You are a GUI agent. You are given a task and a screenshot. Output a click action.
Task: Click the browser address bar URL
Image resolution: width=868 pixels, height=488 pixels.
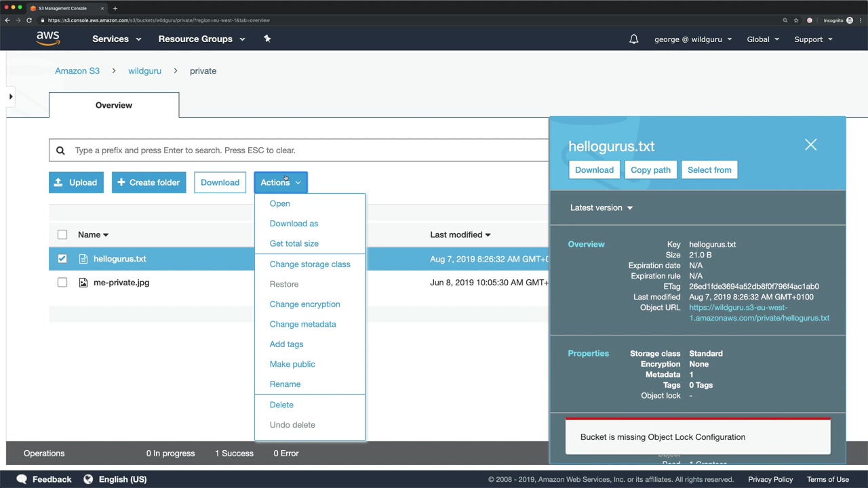[159, 20]
